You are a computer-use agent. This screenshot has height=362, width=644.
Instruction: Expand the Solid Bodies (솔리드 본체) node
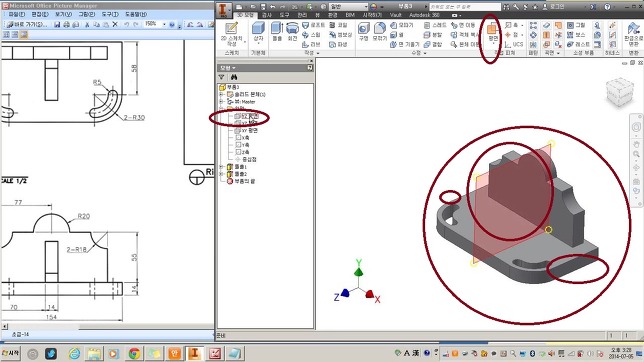(221, 95)
